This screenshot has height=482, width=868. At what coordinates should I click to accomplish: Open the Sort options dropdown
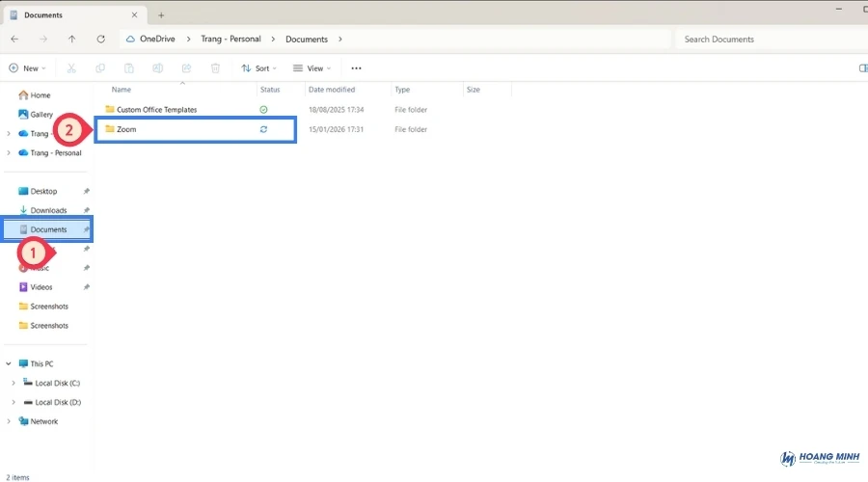tap(258, 68)
